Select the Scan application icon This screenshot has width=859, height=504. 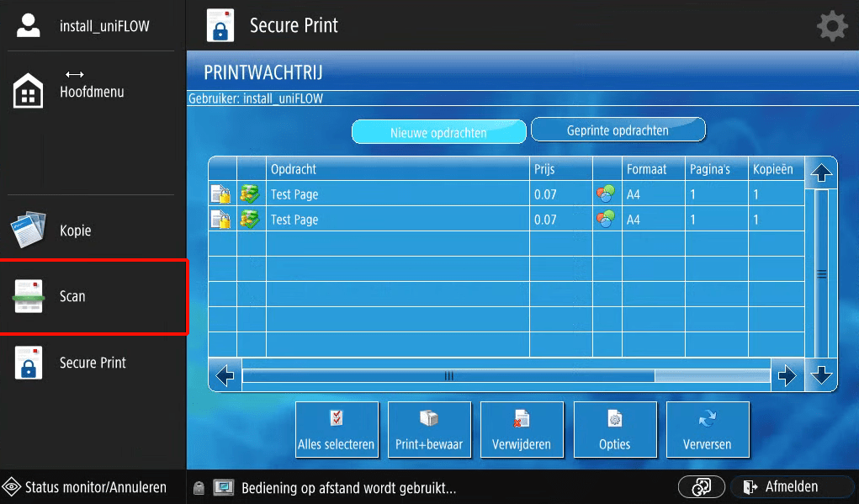point(28,296)
